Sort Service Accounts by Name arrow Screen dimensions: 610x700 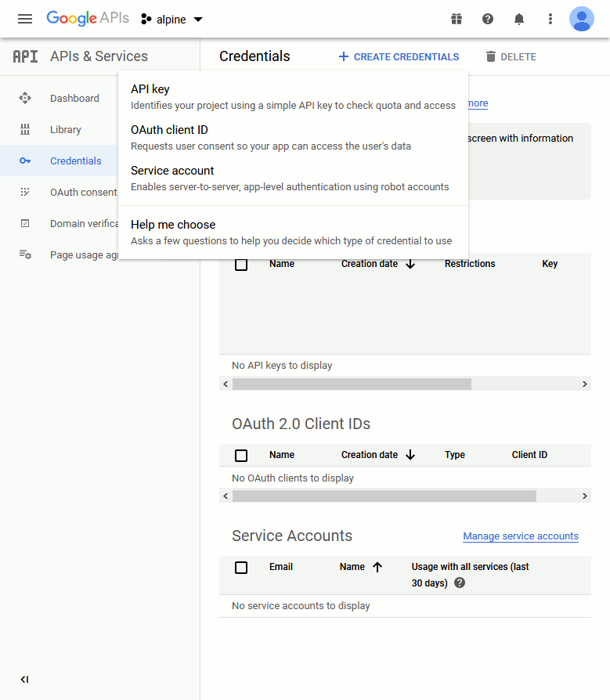[x=377, y=567]
